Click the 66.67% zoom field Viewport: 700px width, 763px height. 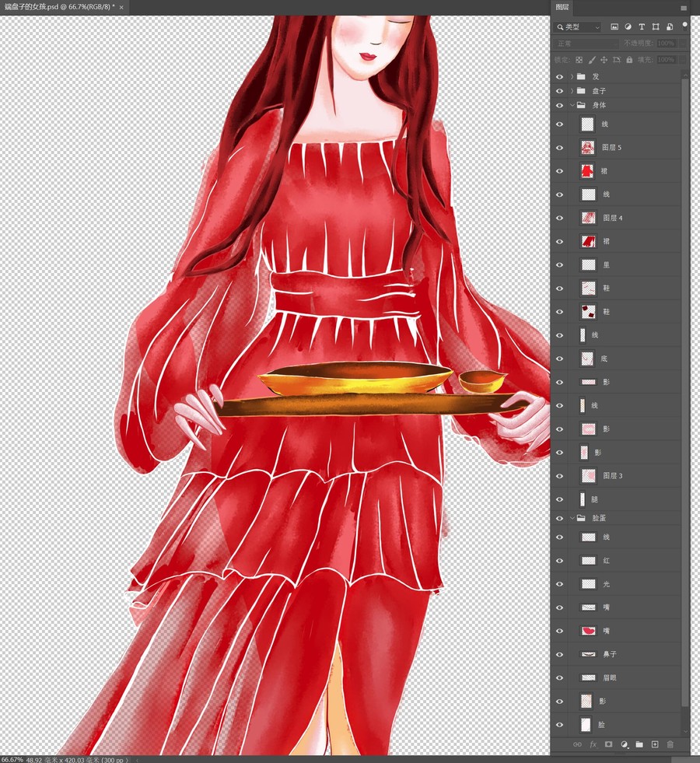pos(12,760)
